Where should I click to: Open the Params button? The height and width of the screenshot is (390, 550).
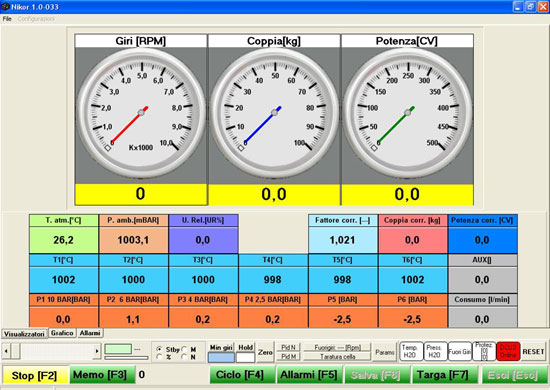coord(385,352)
